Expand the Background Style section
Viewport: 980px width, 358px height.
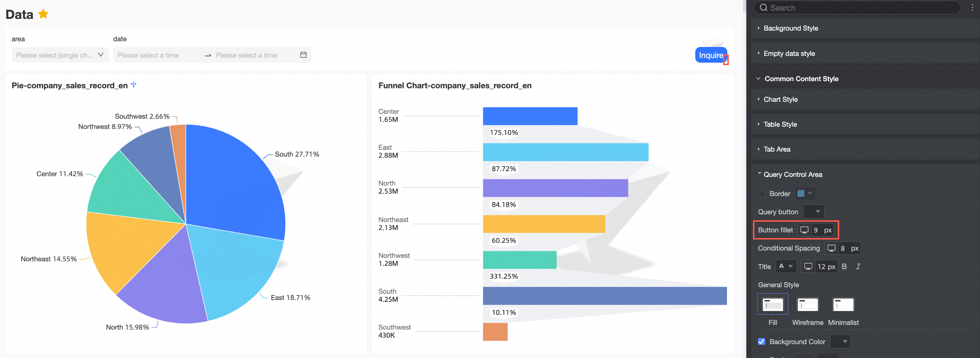(x=790, y=28)
